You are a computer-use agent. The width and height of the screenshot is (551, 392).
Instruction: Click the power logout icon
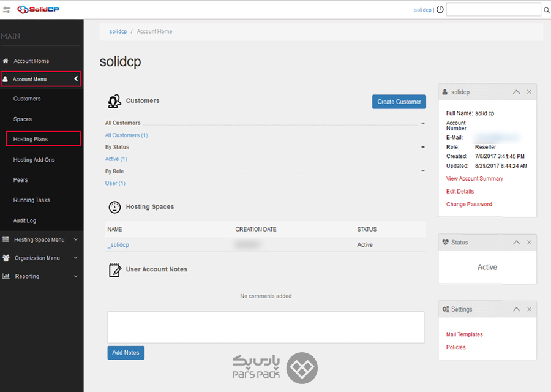point(440,10)
